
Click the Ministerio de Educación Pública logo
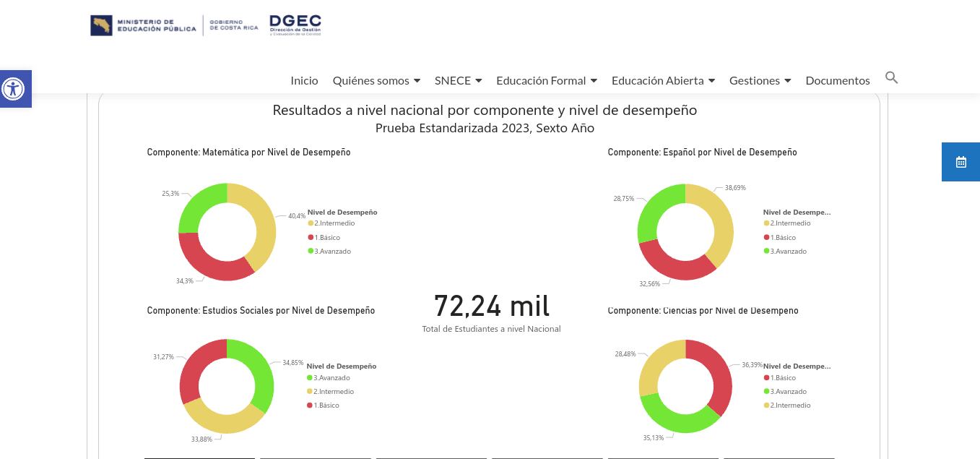[143, 25]
